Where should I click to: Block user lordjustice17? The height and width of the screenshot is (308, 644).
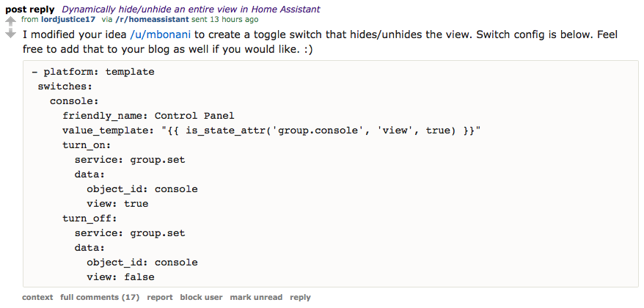pyautogui.click(x=201, y=297)
